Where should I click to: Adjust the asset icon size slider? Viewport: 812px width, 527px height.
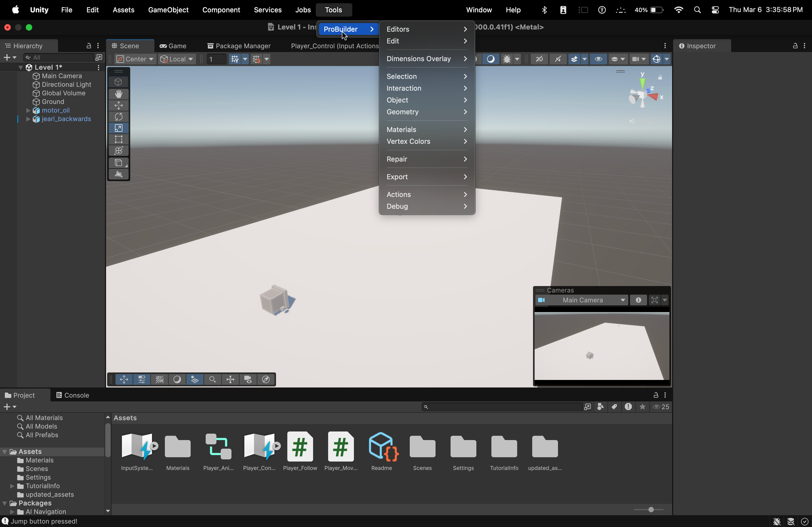651,510
